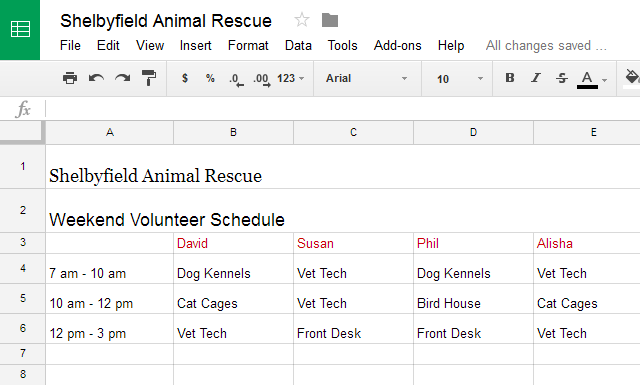Open the Add-ons menu
The image size is (640, 385).
point(398,45)
